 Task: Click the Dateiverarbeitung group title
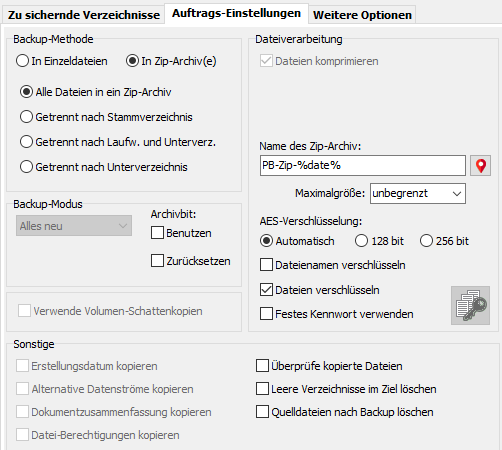299,39
